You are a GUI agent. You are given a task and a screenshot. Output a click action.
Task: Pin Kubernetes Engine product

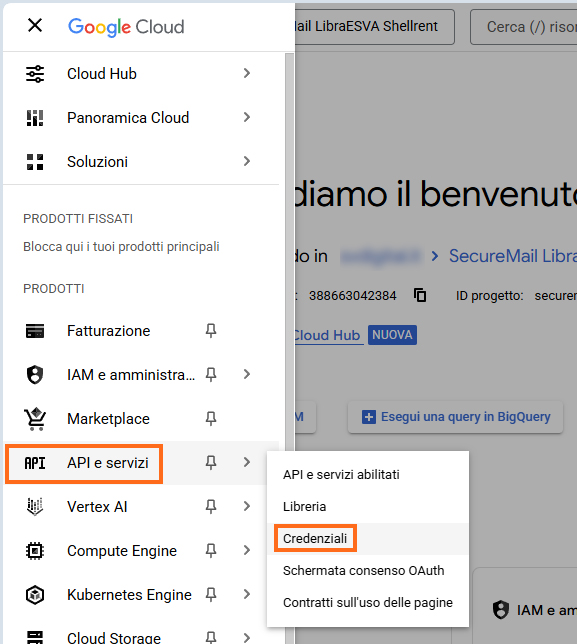211,594
